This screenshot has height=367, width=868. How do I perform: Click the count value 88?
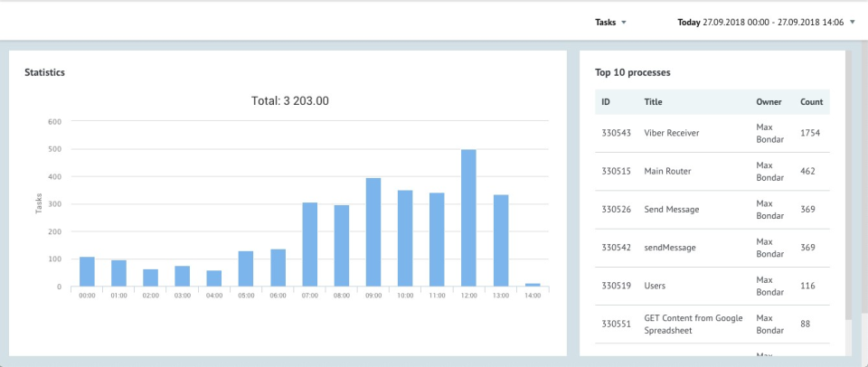pyautogui.click(x=806, y=324)
